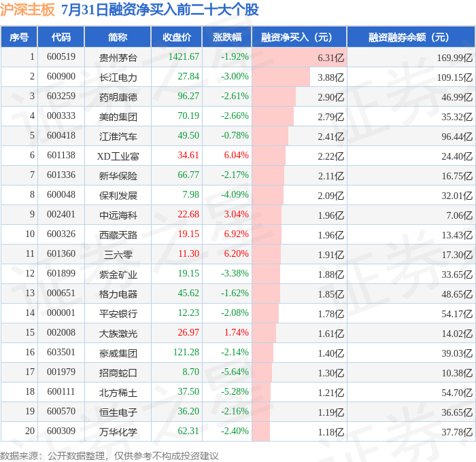Open the 大族激光 stock entry

pyautogui.click(x=118, y=333)
